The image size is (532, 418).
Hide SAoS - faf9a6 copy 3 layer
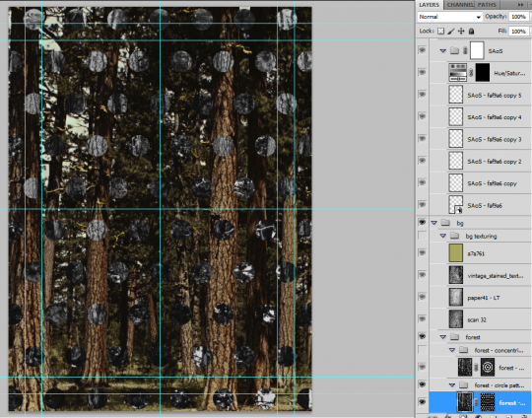click(x=422, y=139)
